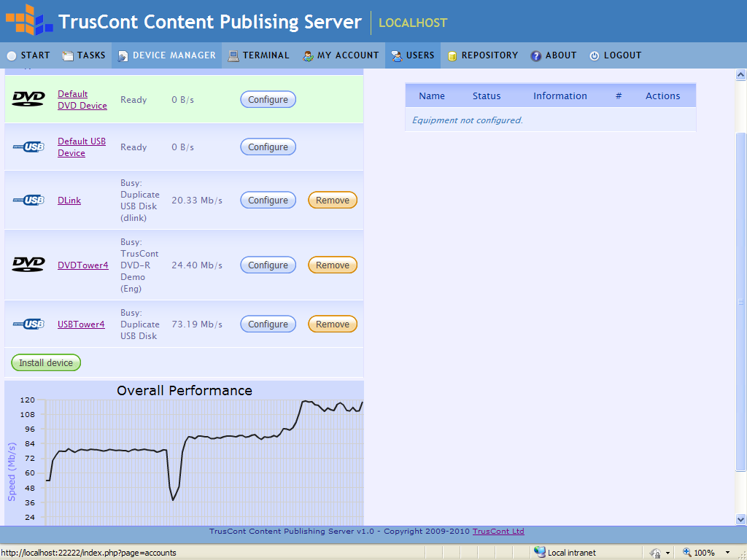Click the Repository database icon
The height and width of the screenshot is (560, 747).
coord(452,55)
